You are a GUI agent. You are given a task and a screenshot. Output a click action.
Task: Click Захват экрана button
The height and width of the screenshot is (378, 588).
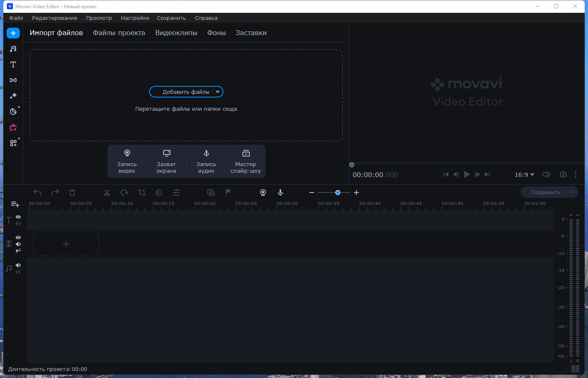[166, 161]
